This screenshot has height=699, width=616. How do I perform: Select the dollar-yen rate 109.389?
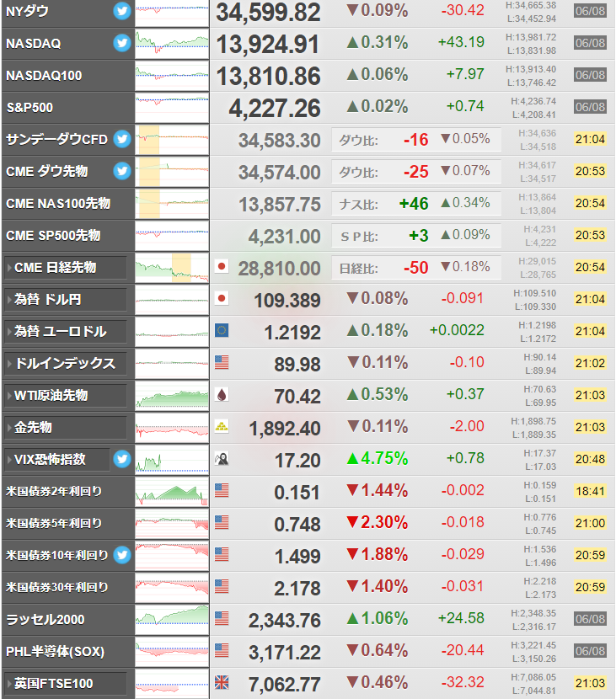[x=287, y=301]
